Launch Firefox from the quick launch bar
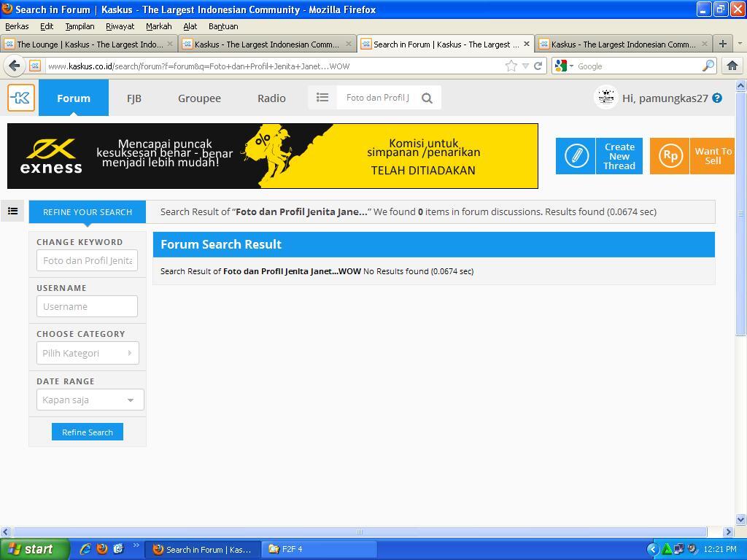Image resolution: width=747 pixels, height=560 pixels. (102, 549)
